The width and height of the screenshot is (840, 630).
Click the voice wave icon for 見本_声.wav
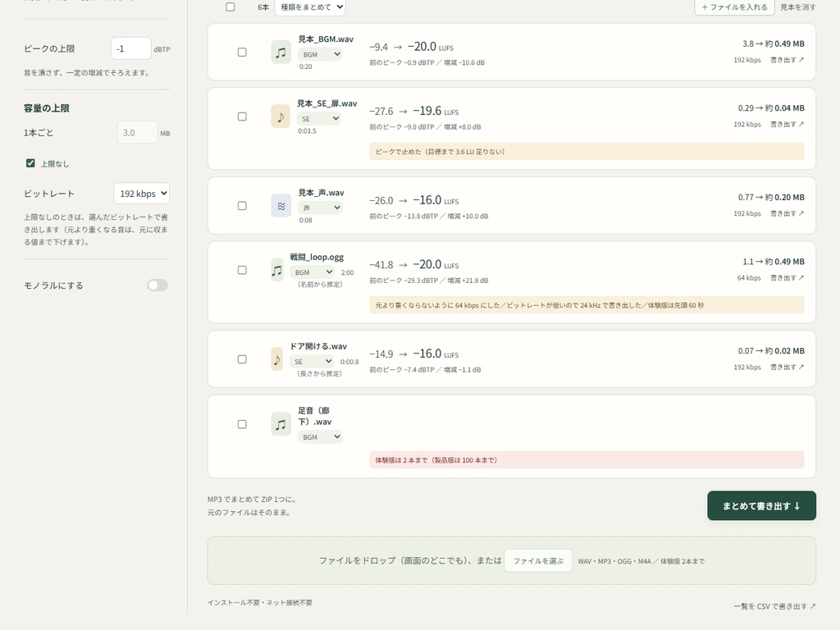[281, 206]
